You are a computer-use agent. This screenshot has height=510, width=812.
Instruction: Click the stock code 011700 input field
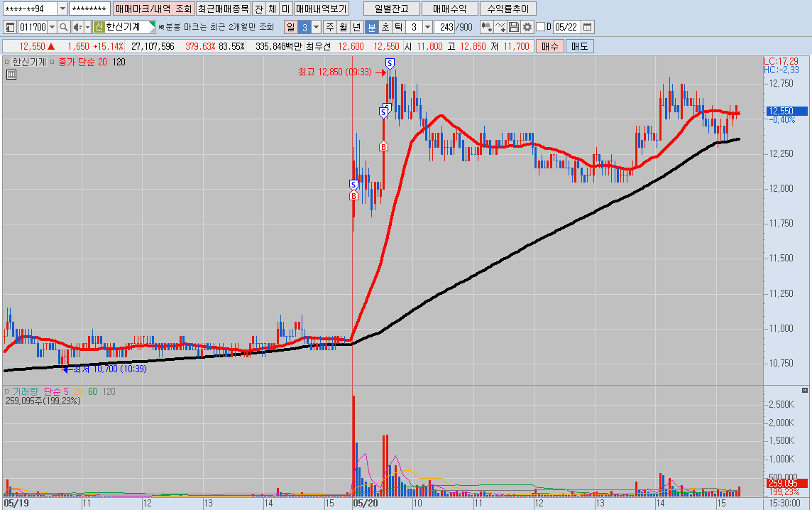(x=33, y=27)
